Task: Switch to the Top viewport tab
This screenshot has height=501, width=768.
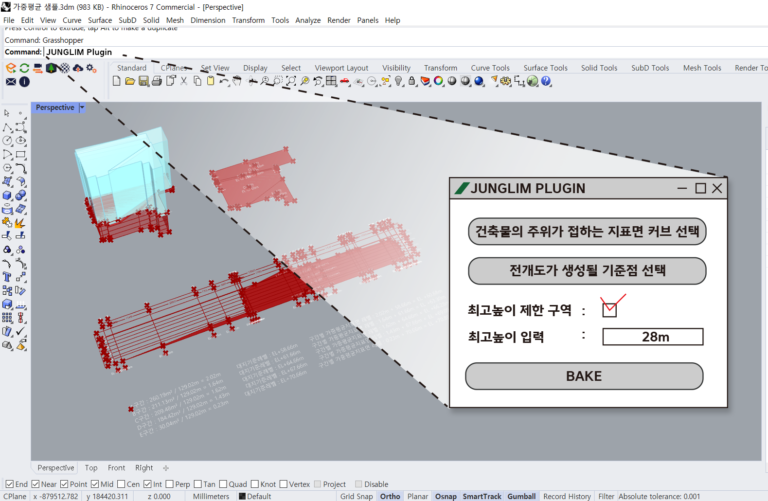Action: [91, 468]
